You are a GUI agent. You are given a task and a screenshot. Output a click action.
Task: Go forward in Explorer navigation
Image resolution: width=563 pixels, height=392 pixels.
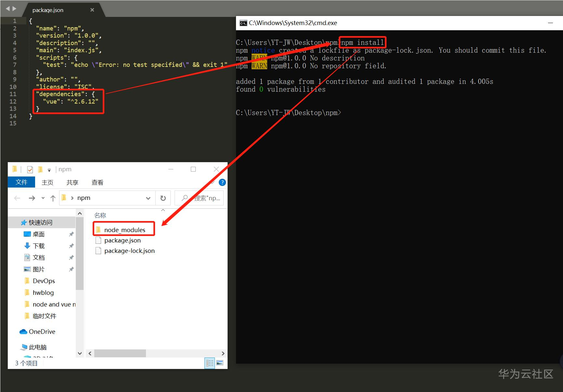click(x=32, y=198)
